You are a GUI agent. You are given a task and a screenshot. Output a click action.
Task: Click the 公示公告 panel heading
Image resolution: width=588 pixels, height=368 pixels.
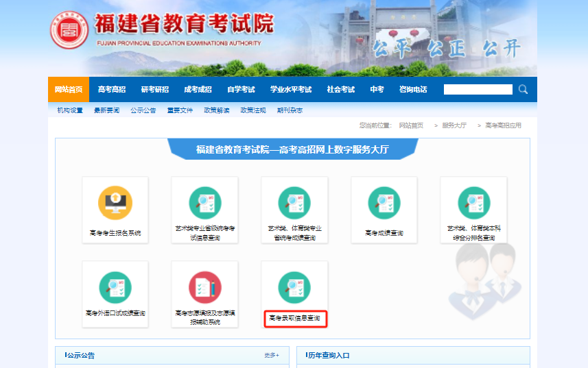pos(81,355)
